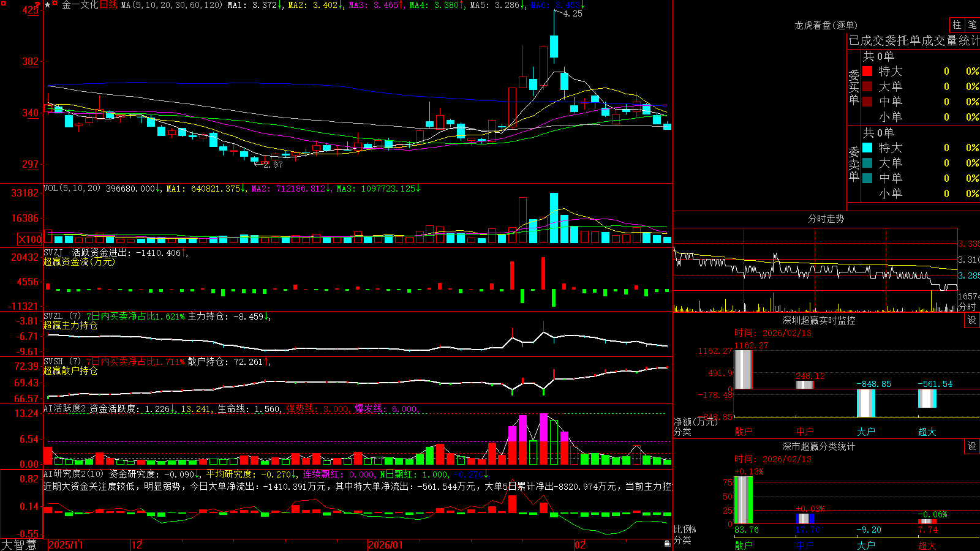Click the 强势线: 3.000 label

click(317, 409)
